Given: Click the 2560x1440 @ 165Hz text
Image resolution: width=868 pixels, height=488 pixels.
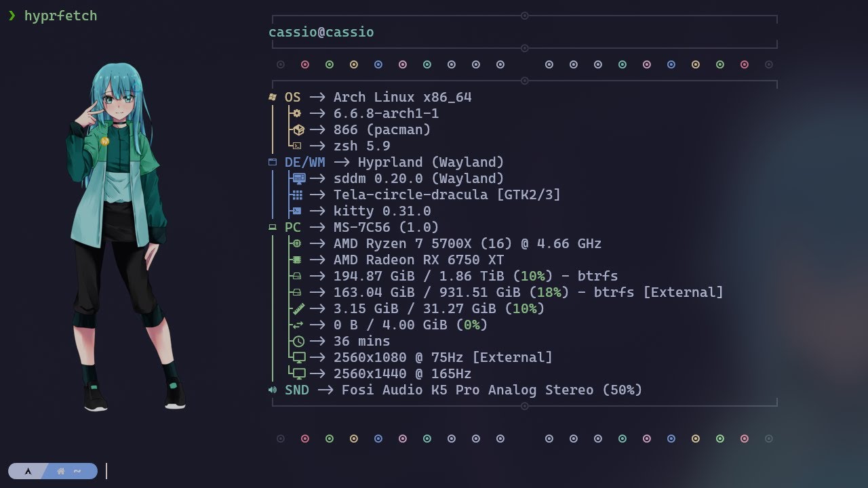Looking at the screenshot, I should point(403,373).
